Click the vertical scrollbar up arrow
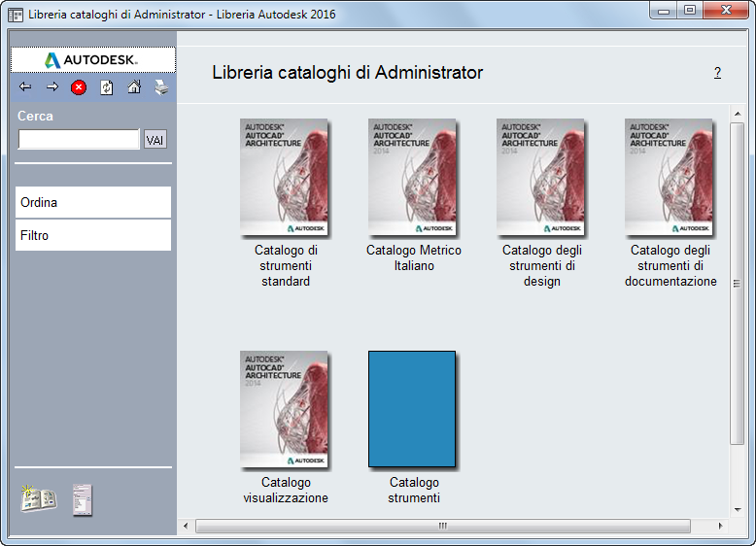 [738, 114]
